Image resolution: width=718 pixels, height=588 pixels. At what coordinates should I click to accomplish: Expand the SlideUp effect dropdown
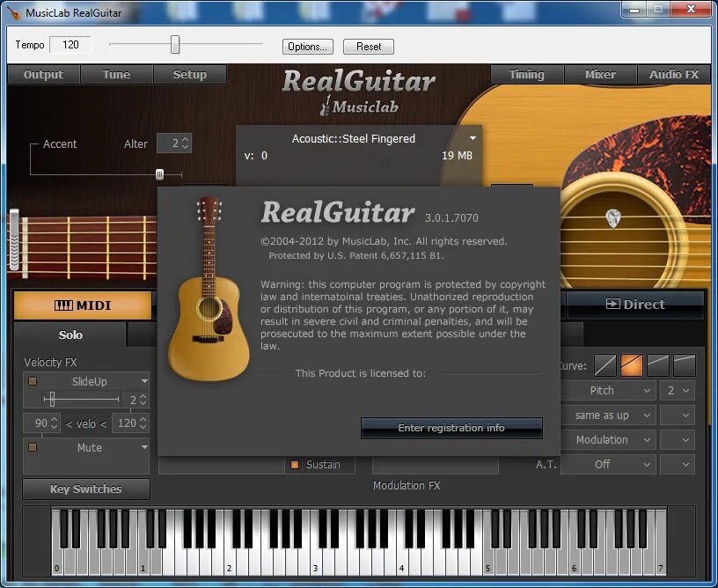point(144,381)
